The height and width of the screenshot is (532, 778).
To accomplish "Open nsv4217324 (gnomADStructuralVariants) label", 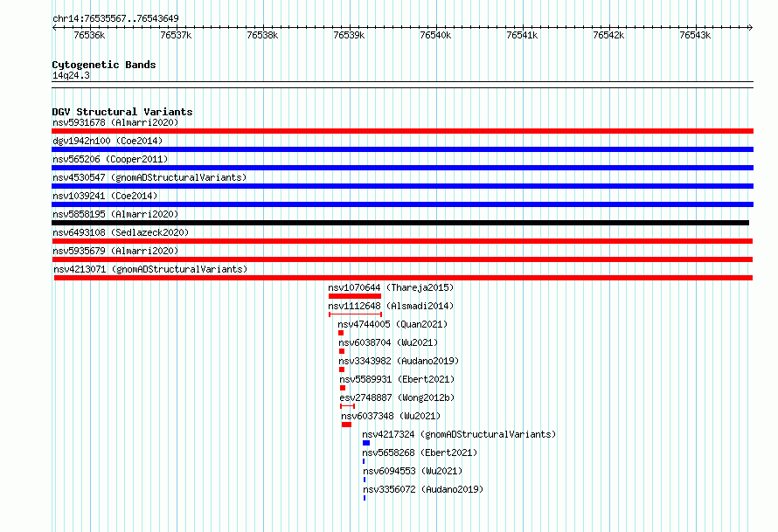I will 460,434.
